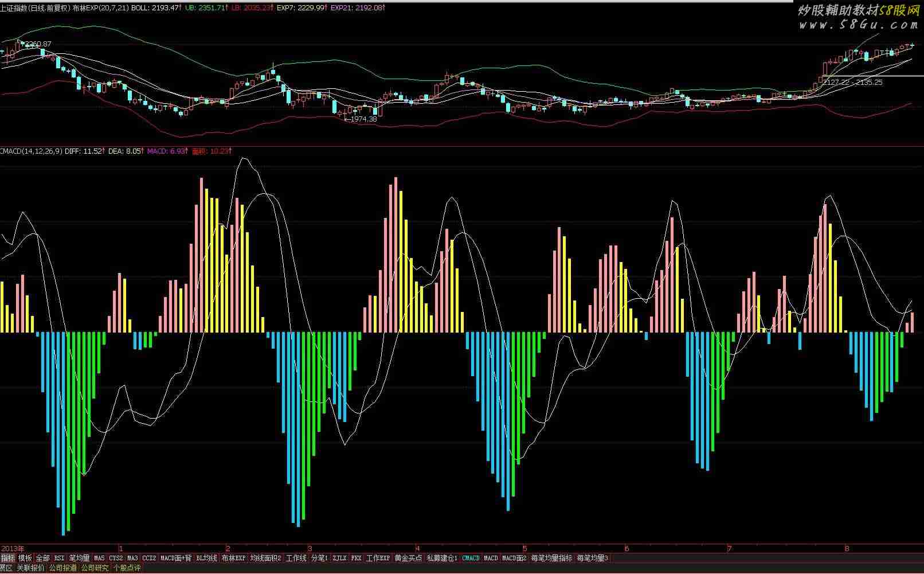The height and width of the screenshot is (574, 924).
Task: Click the CMACD(14,12,26,9) indicator label
Action: coord(31,151)
